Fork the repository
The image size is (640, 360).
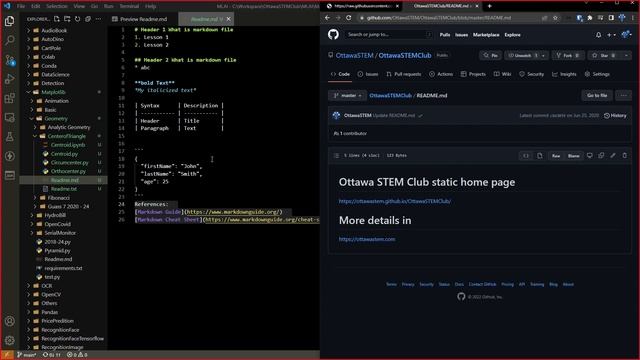[568, 56]
